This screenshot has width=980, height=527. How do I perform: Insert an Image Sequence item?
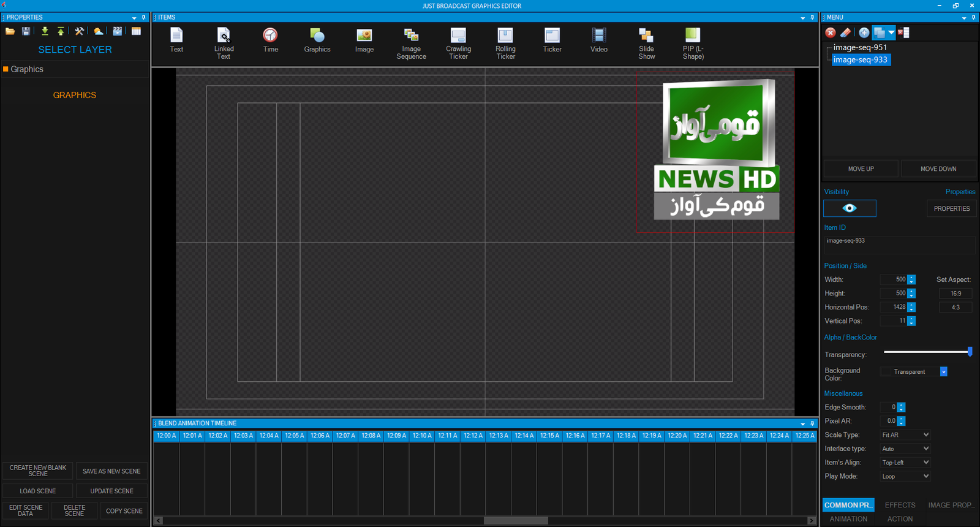[411, 43]
